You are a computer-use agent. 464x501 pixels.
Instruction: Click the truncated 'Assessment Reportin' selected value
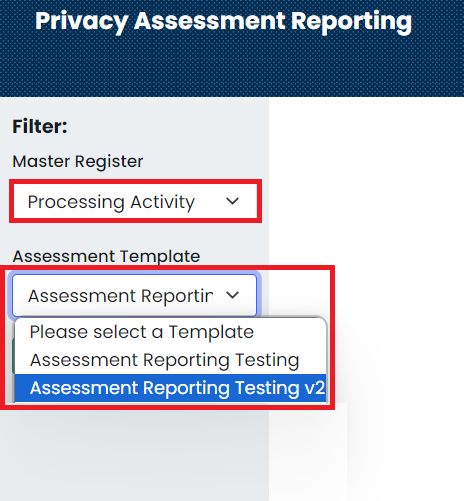point(121,296)
